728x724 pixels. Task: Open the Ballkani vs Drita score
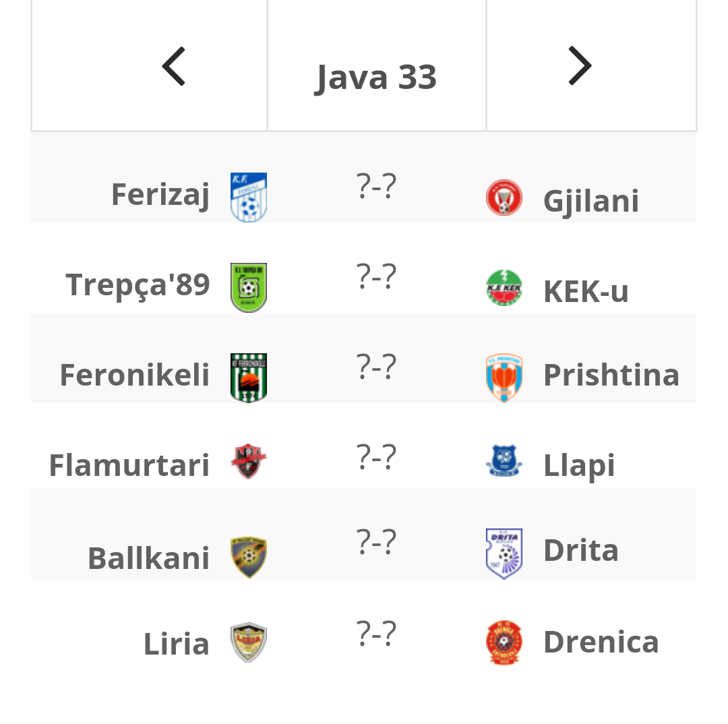tap(377, 542)
